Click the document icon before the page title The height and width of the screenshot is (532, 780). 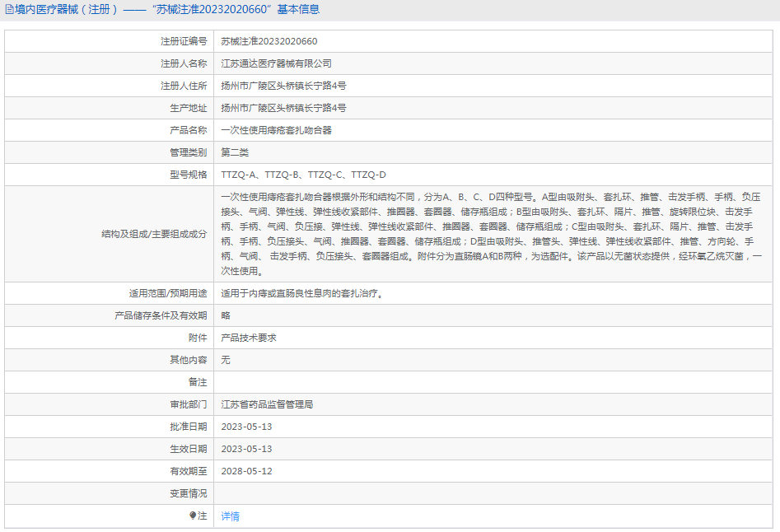tap(9, 9)
